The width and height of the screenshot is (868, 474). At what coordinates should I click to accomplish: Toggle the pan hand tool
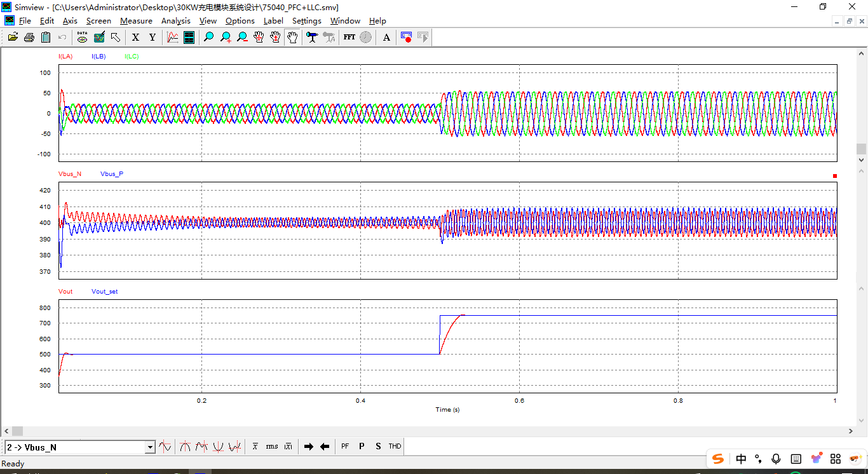pos(292,37)
